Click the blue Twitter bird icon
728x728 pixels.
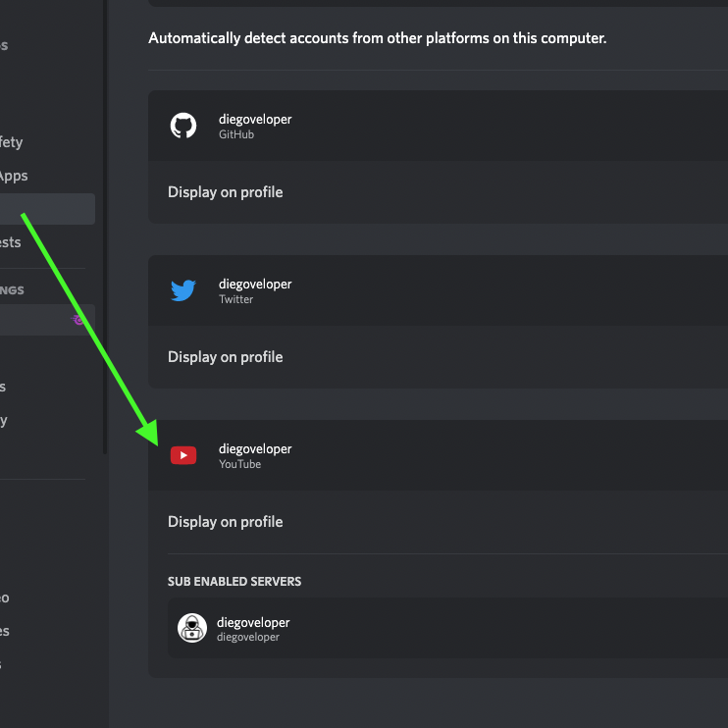pos(183,290)
